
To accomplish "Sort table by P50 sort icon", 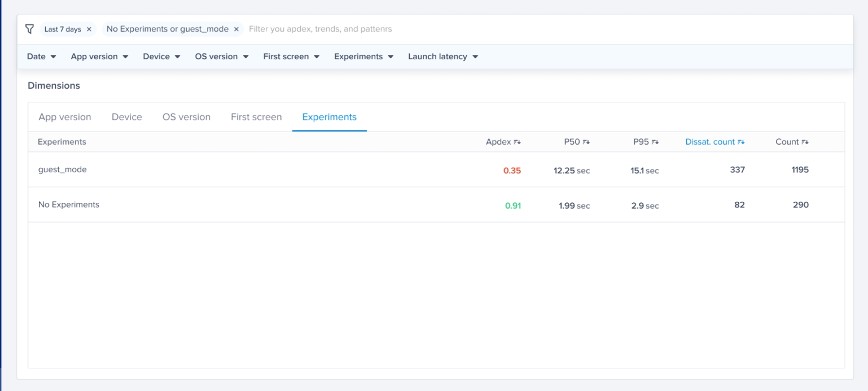I will click(x=586, y=142).
